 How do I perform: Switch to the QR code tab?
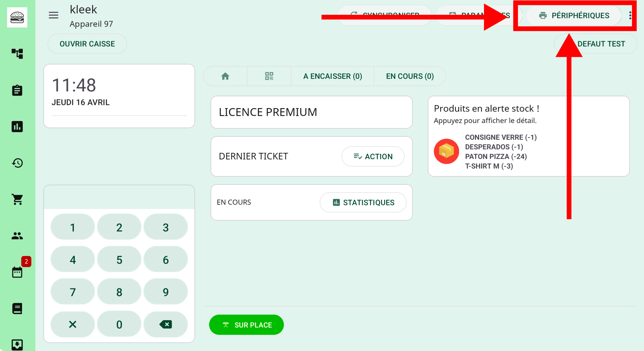point(269,76)
